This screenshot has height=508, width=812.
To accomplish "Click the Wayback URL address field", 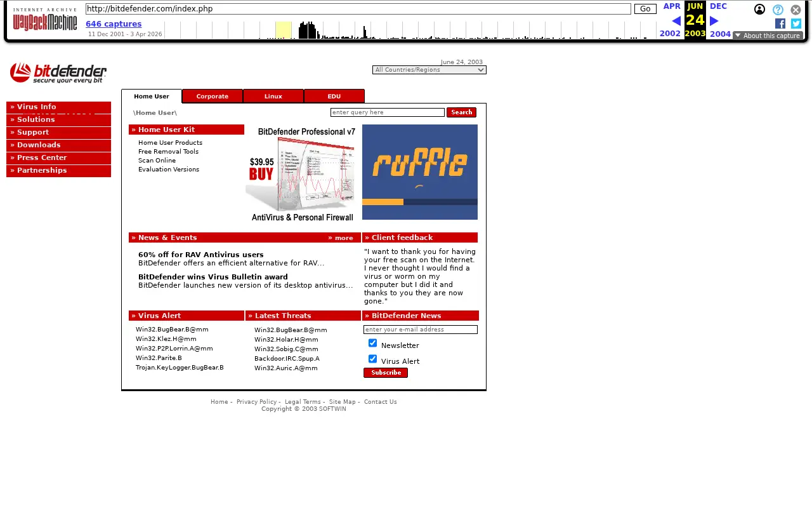I will click(358, 9).
